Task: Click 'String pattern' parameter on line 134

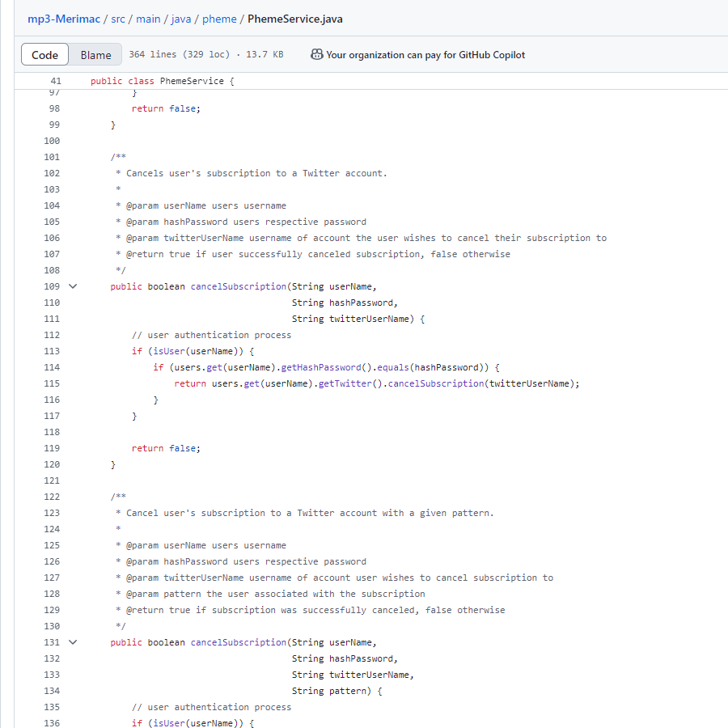Action: pos(328,691)
